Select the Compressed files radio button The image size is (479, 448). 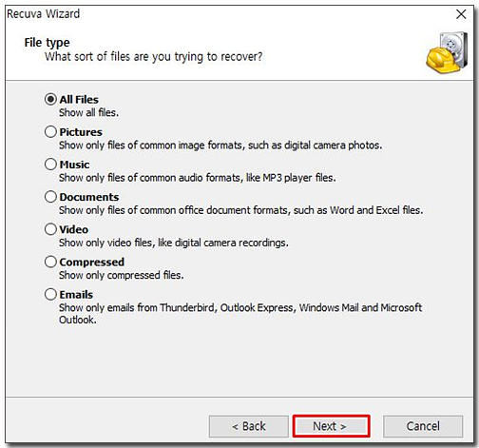click(50, 262)
